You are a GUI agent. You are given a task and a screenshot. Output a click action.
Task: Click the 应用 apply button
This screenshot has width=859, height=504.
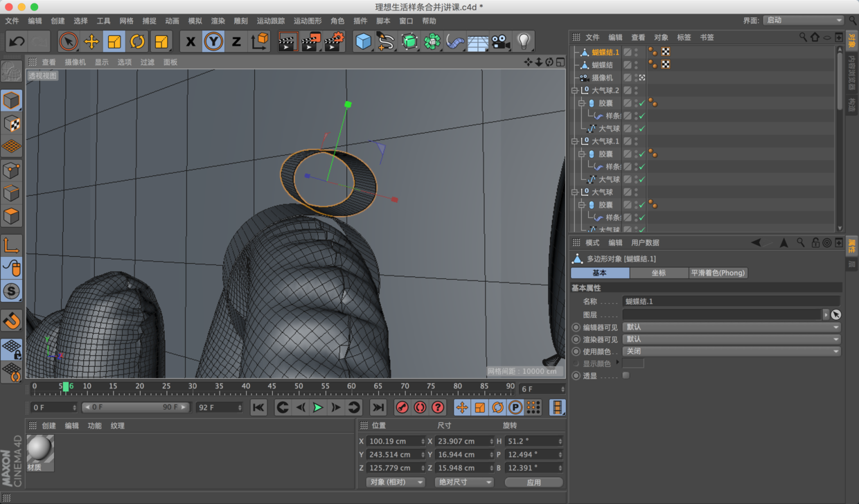coord(533,482)
